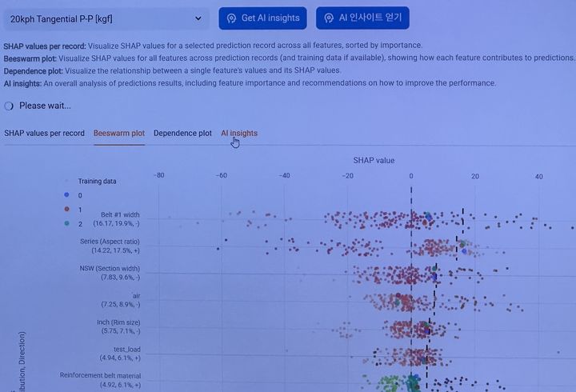Image resolution: width=576 pixels, height=392 pixels.
Task: Click the icon inside Get AI insights
Action: coord(231,18)
